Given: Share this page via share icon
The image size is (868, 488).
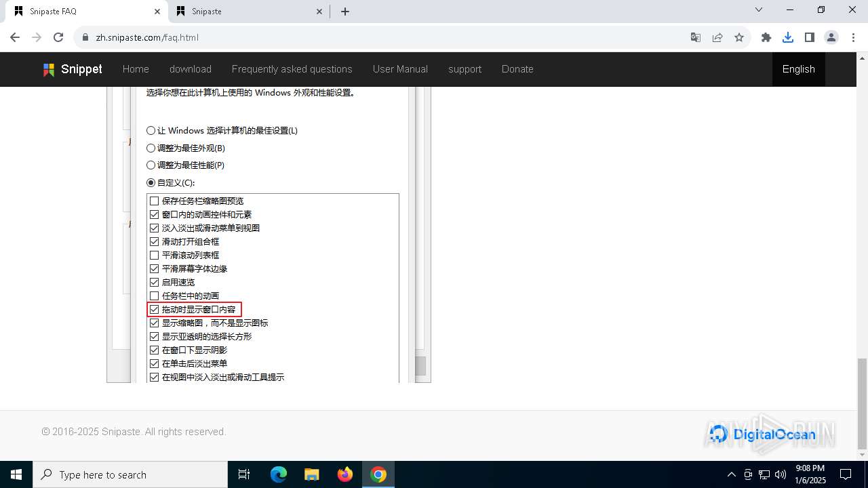Looking at the screenshot, I should pyautogui.click(x=717, y=37).
